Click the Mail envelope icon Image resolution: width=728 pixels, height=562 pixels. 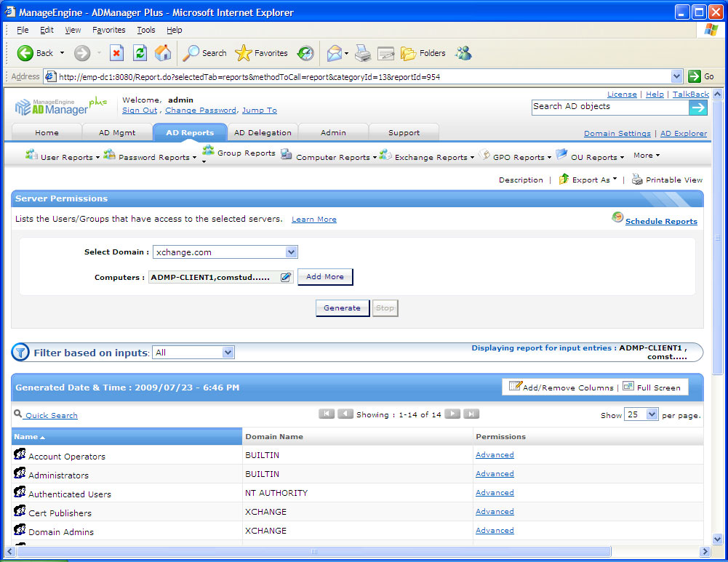point(334,53)
